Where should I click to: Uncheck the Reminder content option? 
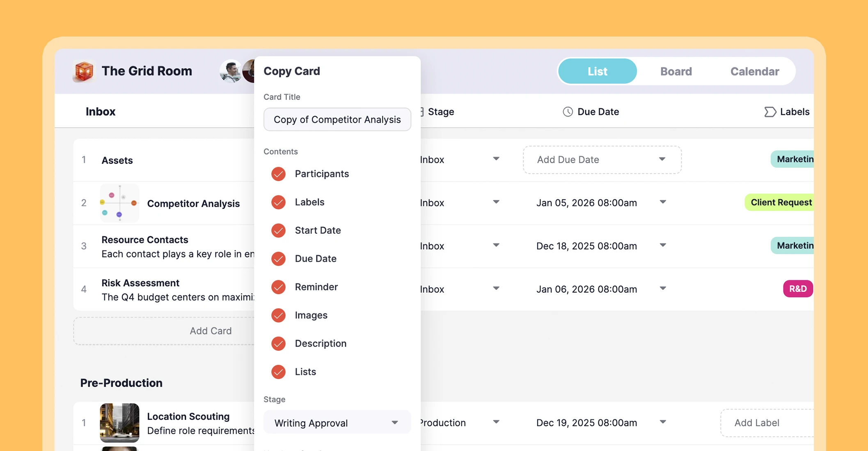(x=278, y=287)
